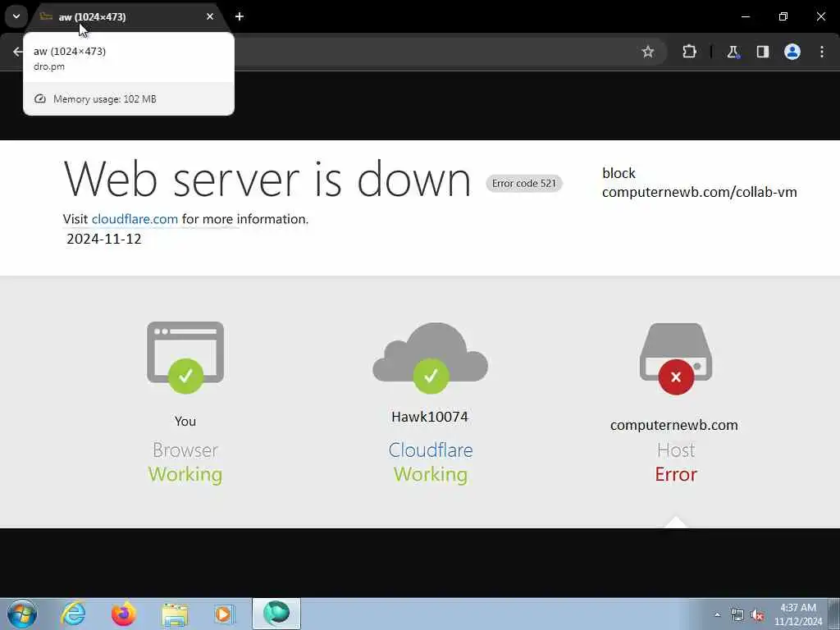Click the Error code 521 badge
The height and width of the screenshot is (630, 840).
coord(524,183)
